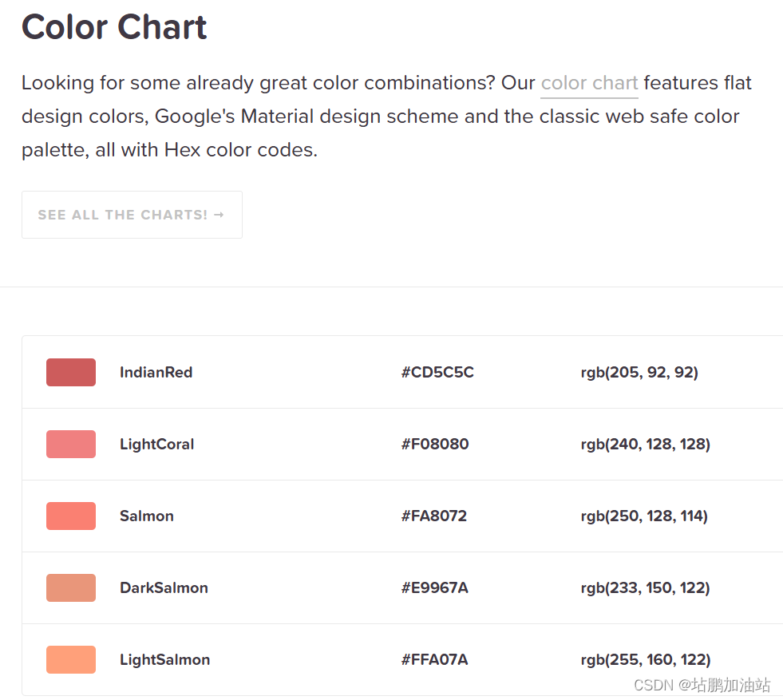This screenshot has height=700, width=783.
Task: Click the Color Chart heading
Action: 114,27
